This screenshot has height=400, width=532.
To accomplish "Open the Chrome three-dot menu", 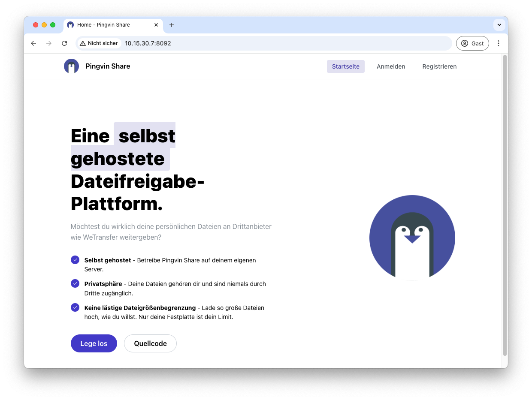I will click(x=498, y=43).
